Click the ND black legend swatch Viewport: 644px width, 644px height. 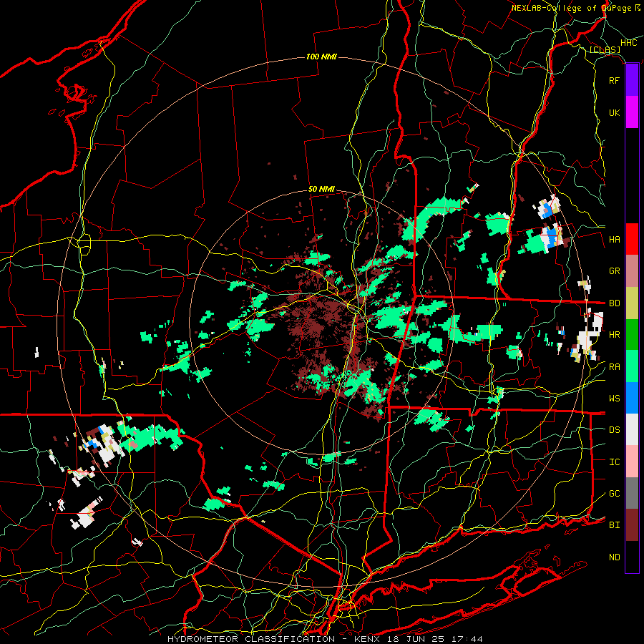click(632, 557)
